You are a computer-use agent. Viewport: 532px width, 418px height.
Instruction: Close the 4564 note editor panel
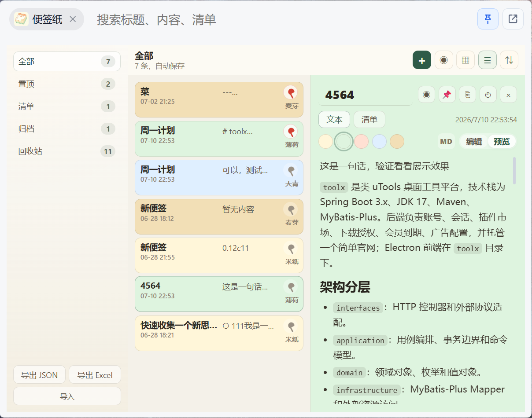coord(508,95)
